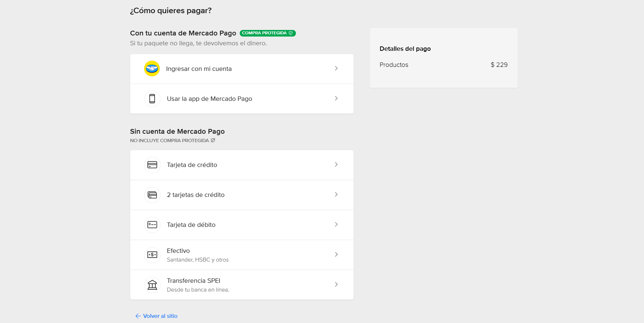Open chevron on Tarjeta de crédito row
Viewport: 644px width, 323px height.
click(x=336, y=165)
